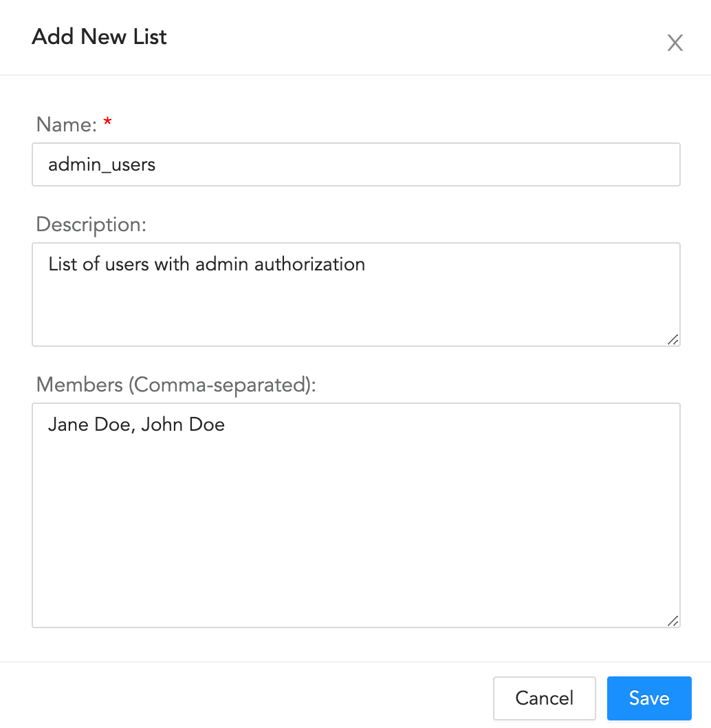Screen dimensions: 711x728
Task: Click the resize handle of Members box
Action: 672,621
